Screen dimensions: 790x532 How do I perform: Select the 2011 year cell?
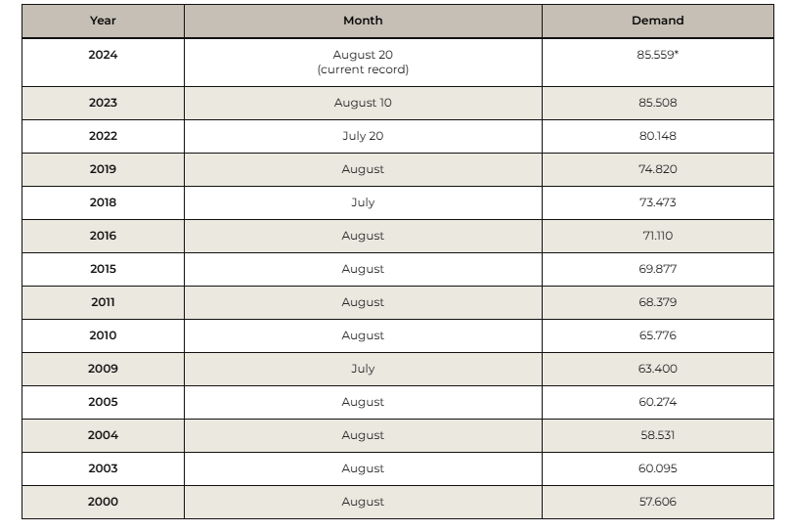pos(103,302)
